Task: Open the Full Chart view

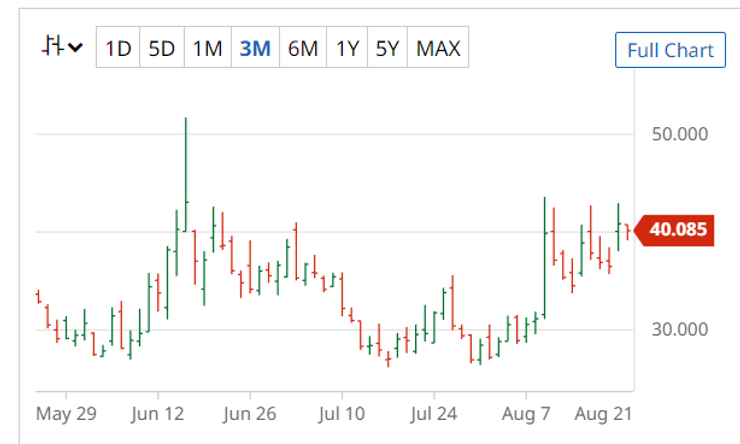Action: pyautogui.click(x=669, y=50)
